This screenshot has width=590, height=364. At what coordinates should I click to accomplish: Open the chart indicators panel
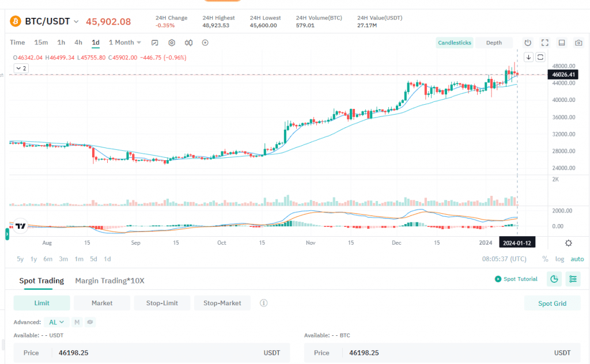coord(155,43)
